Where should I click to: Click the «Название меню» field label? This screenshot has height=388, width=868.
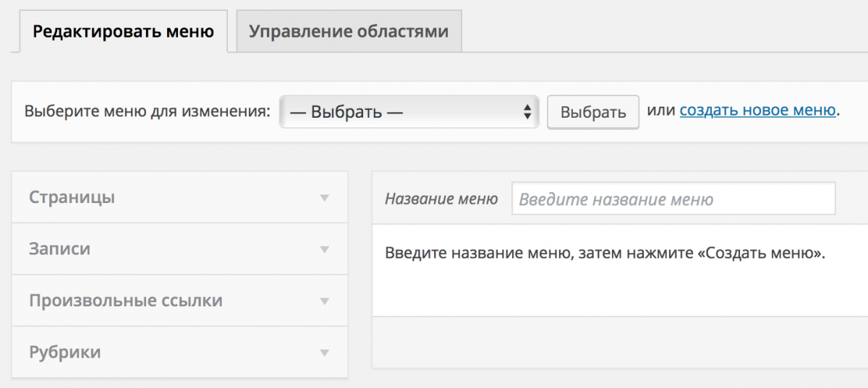(x=441, y=199)
